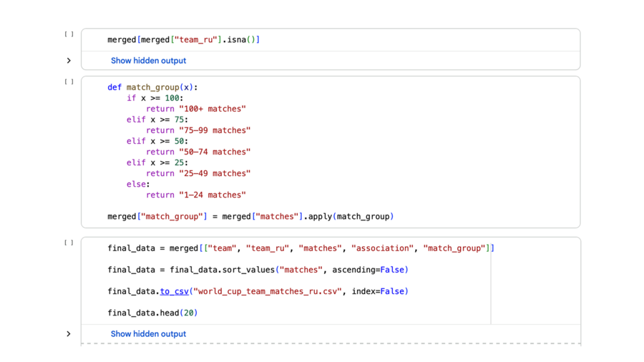
Task: Click the string "25–49 matches"
Action: (x=215, y=174)
